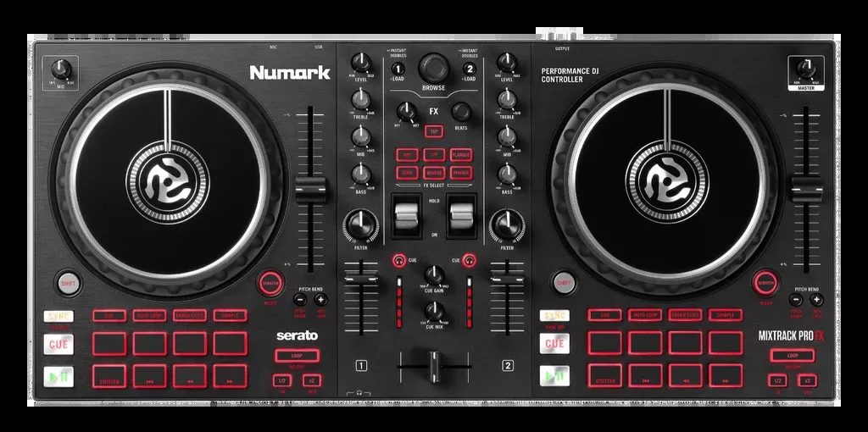Viewport: 868px width, 432px height.
Task: Click the channel 2 volume fader
Action: (507, 280)
